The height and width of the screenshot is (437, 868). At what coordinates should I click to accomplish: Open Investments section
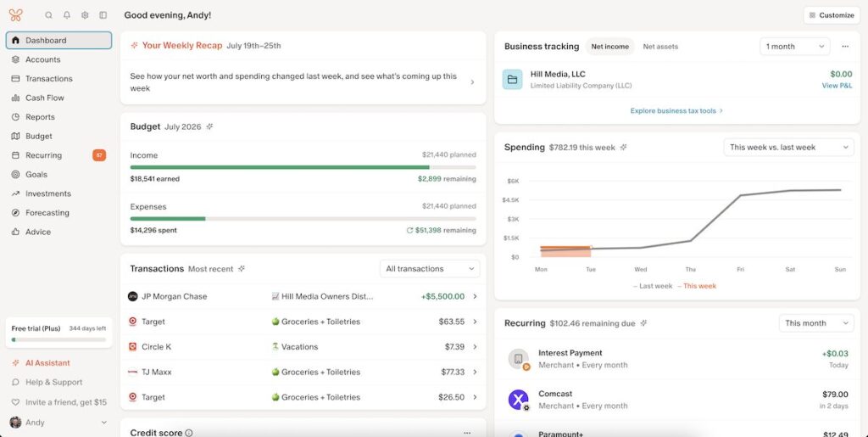point(58,193)
